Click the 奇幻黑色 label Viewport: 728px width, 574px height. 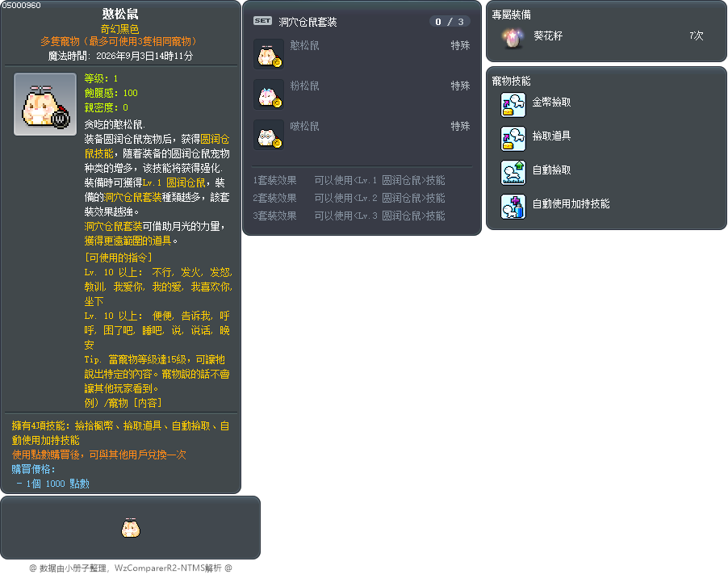pos(119,29)
